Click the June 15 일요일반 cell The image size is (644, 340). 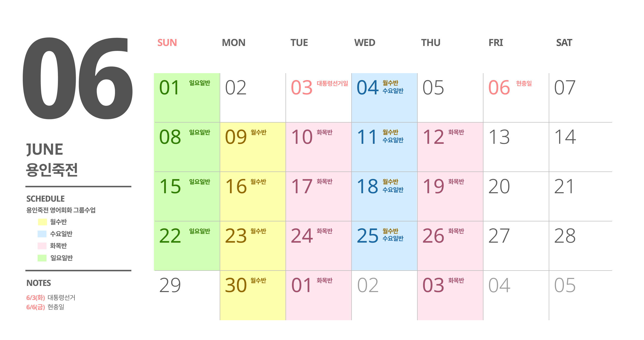(187, 196)
